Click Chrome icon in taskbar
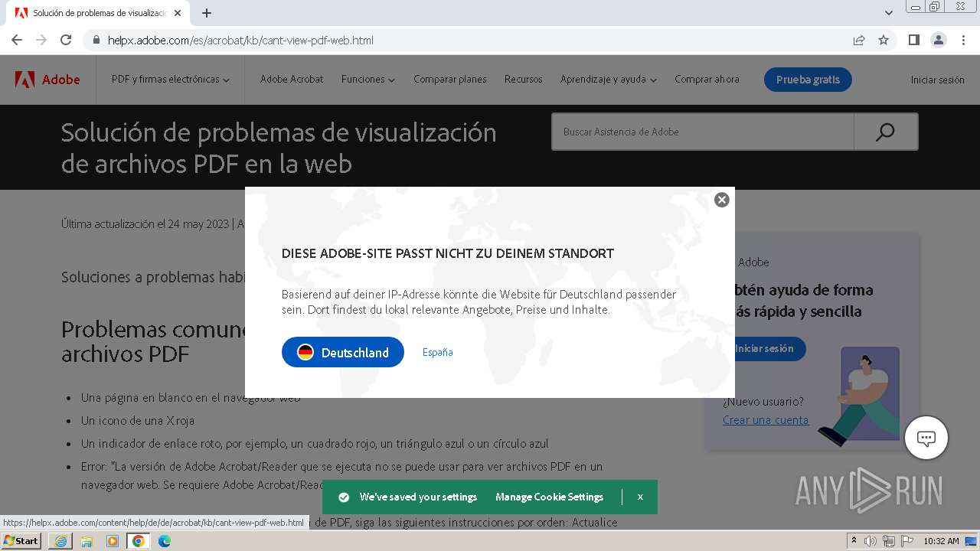 click(139, 541)
